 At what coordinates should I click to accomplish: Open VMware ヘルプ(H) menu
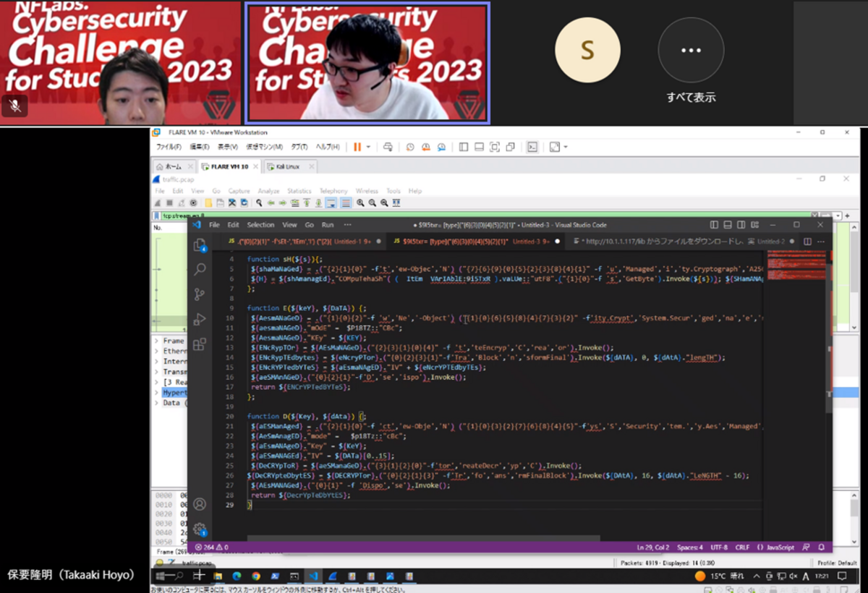pos(328,146)
